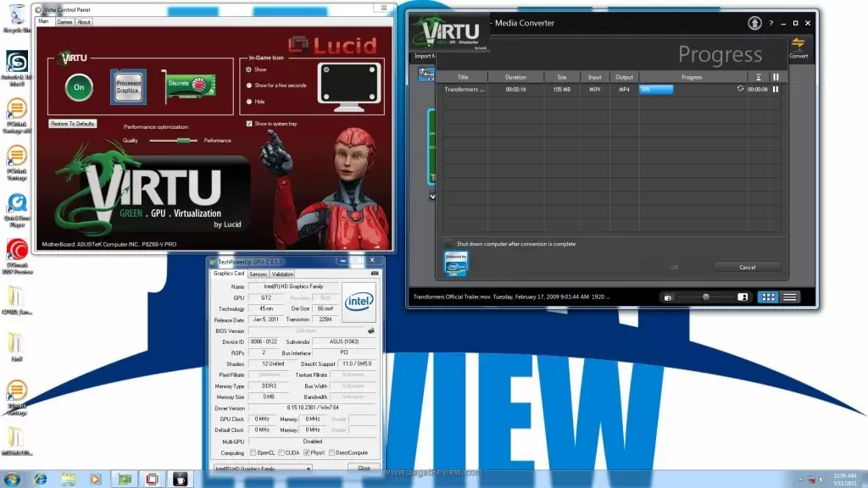Choose Show for a few seconds option
This screenshot has height=488, width=868.
point(248,86)
